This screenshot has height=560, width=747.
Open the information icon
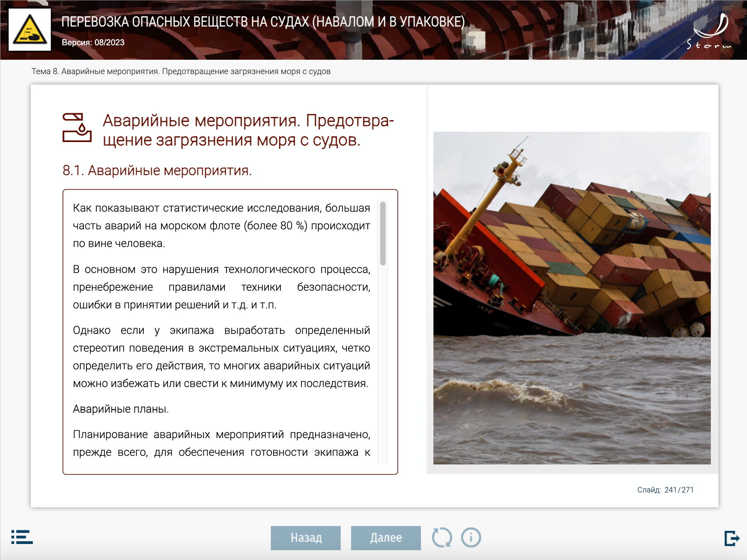(x=471, y=538)
